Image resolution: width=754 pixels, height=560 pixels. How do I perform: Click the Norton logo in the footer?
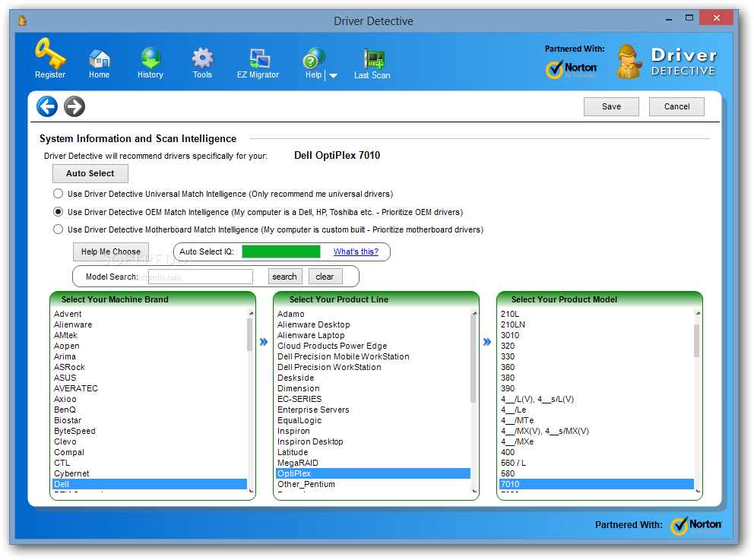tap(695, 525)
